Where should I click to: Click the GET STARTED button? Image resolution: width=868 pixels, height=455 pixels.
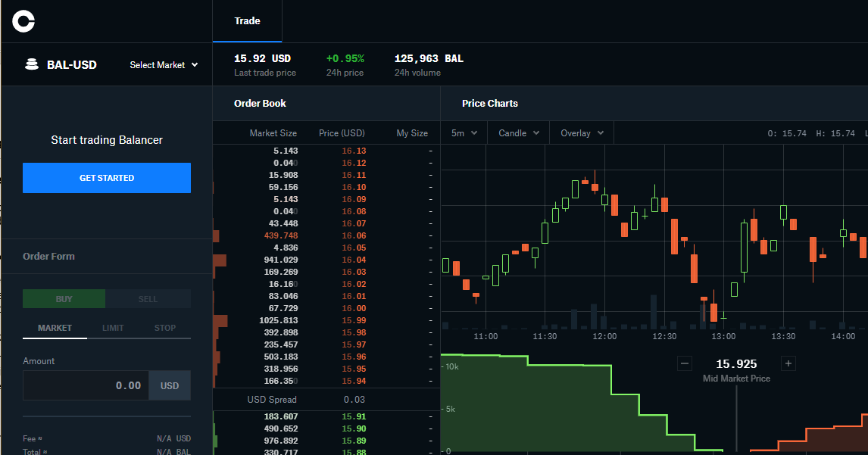106,178
